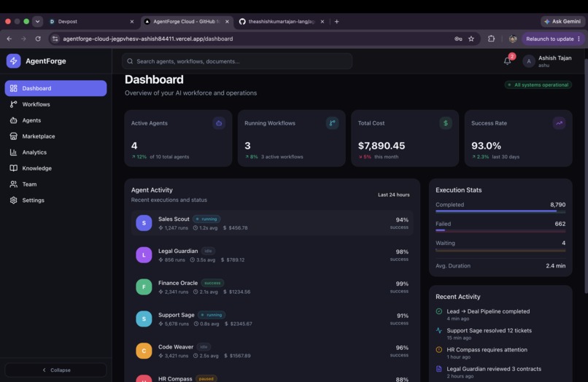Click the All systems operational status badge

[x=538, y=85]
